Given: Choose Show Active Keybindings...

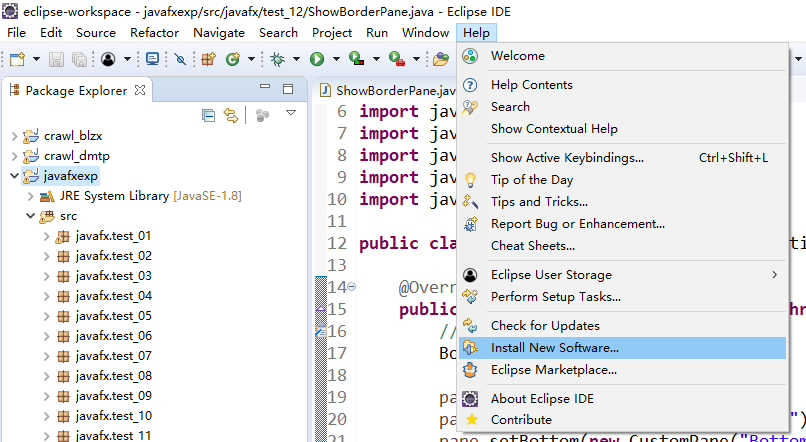Looking at the screenshot, I should (x=622, y=158).
